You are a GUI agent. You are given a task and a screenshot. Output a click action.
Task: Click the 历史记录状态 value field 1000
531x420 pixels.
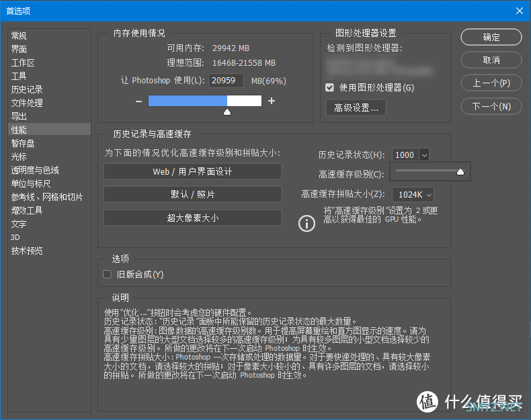point(405,155)
